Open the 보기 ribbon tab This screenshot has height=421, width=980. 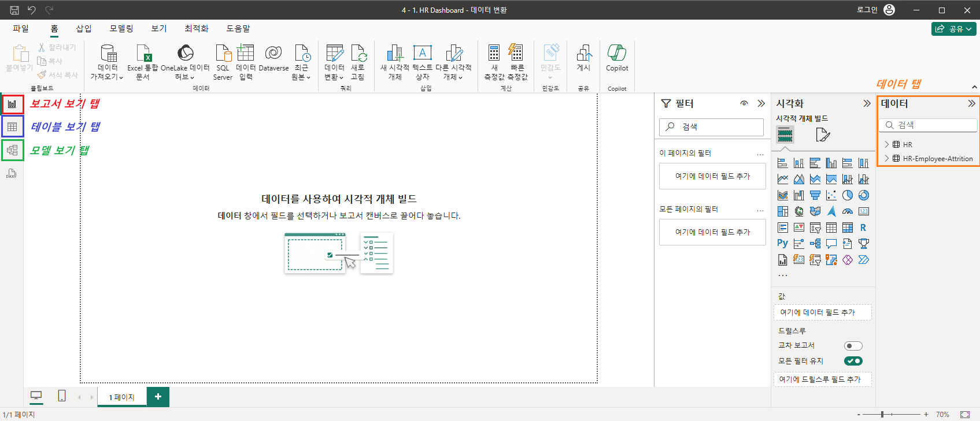coord(159,28)
